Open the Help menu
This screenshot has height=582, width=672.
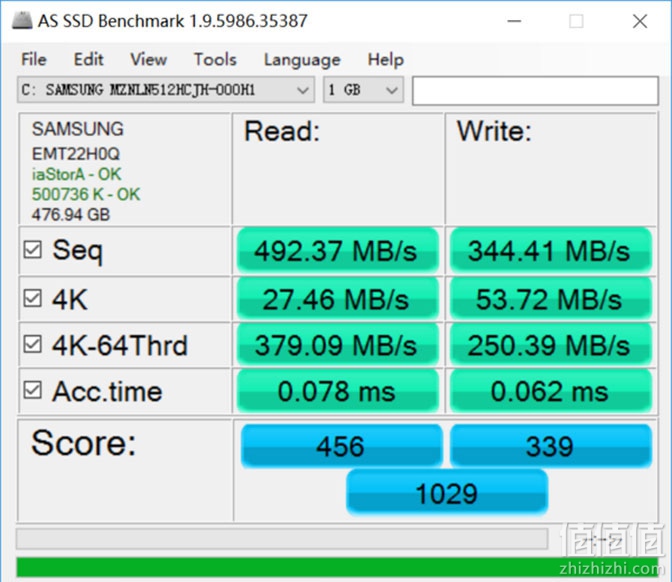point(386,59)
